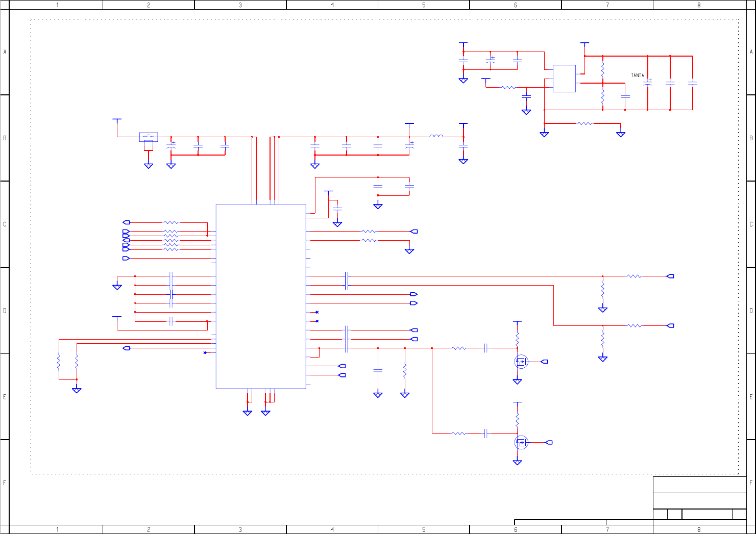Select the resistor joining the two grounds below the regulator
Viewport: 756px width, 534px height.
pos(585,123)
